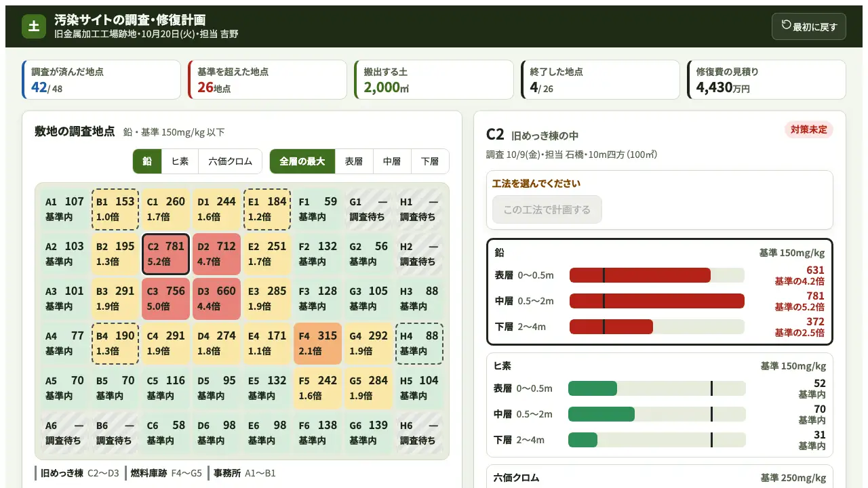868x488 pixels.
Task: Click the 基準の5.2倍 value in the 鉛 card
Action: 800,307
